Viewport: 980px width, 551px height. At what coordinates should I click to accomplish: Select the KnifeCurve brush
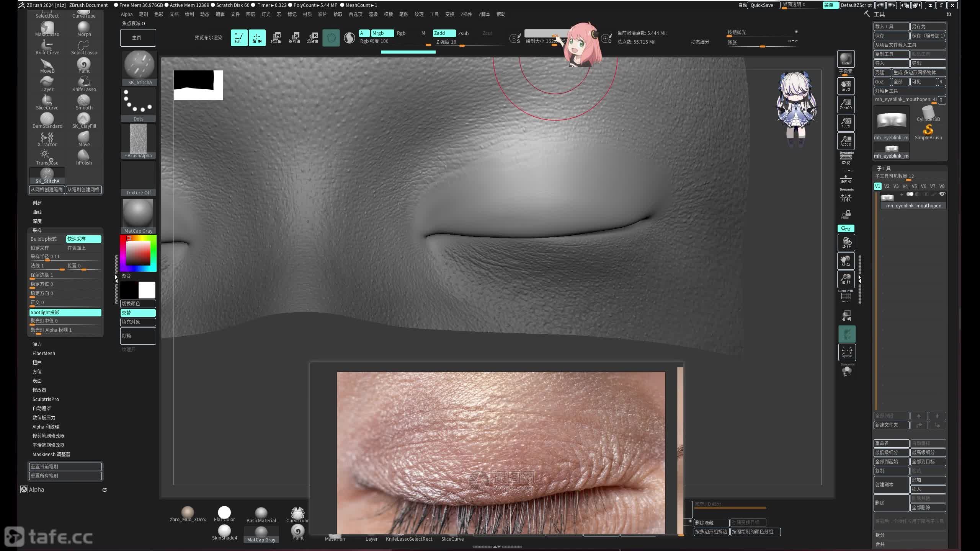click(47, 47)
